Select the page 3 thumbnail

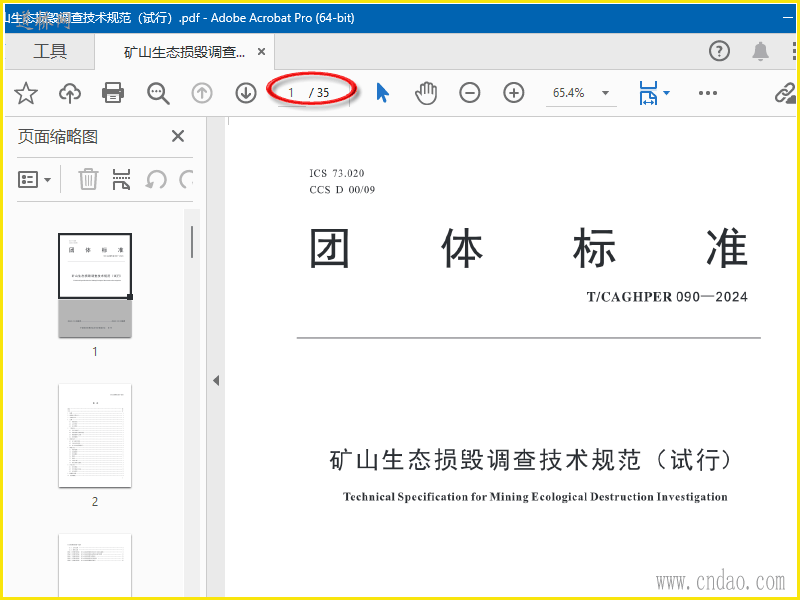coord(95,565)
